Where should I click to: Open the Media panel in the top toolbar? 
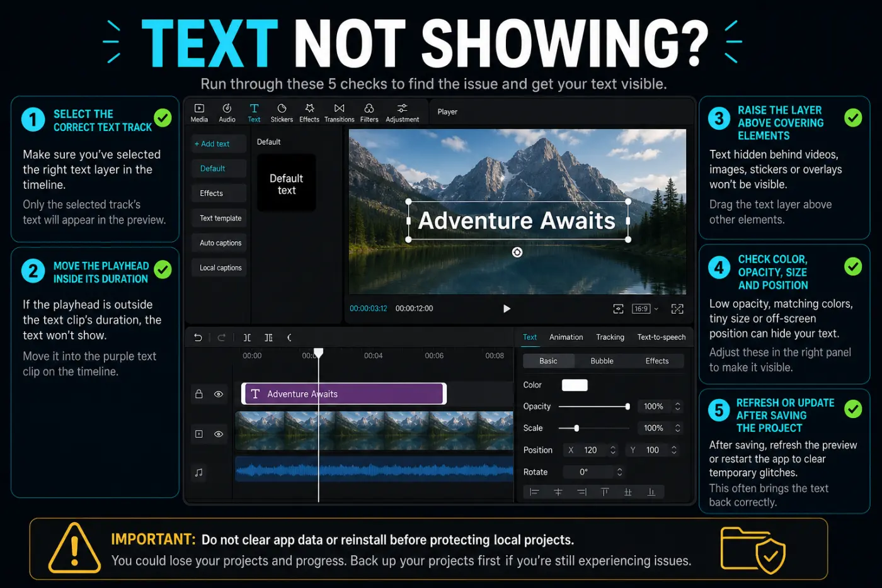pos(199,113)
